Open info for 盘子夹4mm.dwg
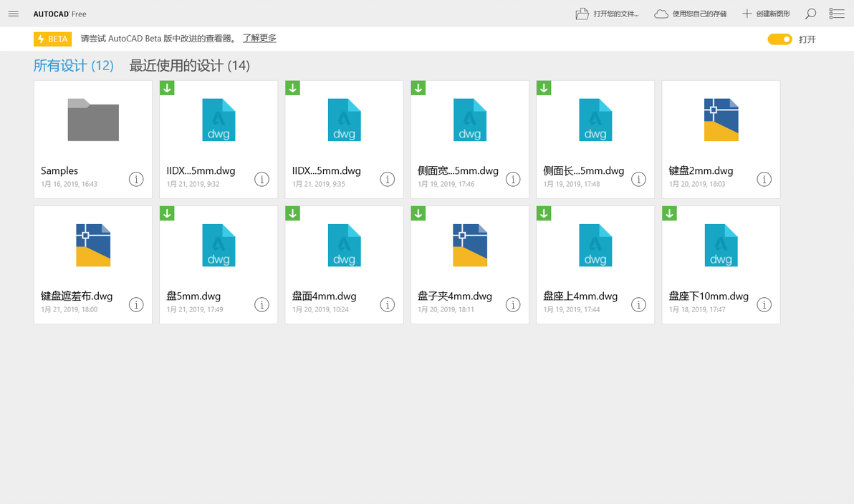Viewport: 854px width, 504px height. (513, 305)
